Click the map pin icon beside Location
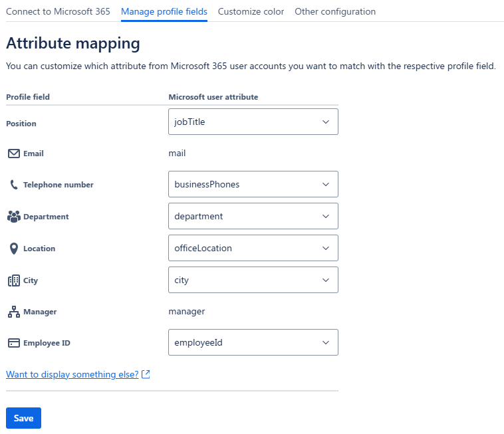Viewport: 504px width, 434px height. coord(13,249)
